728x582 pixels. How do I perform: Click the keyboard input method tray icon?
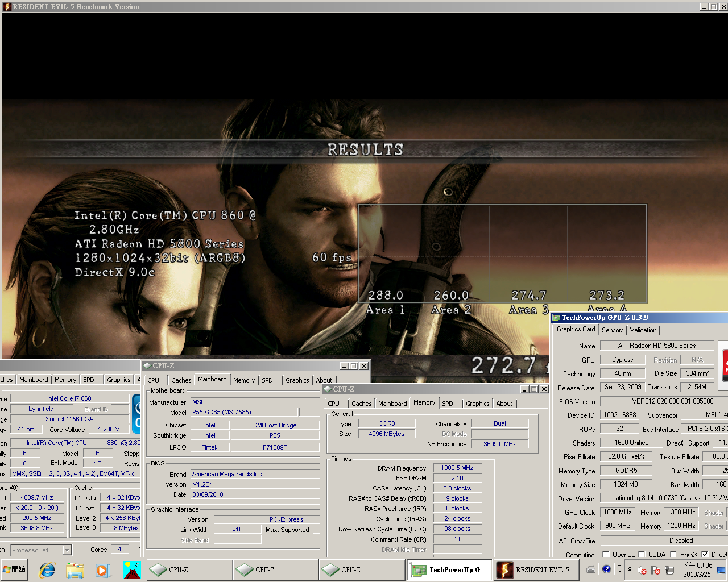coord(591,569)
